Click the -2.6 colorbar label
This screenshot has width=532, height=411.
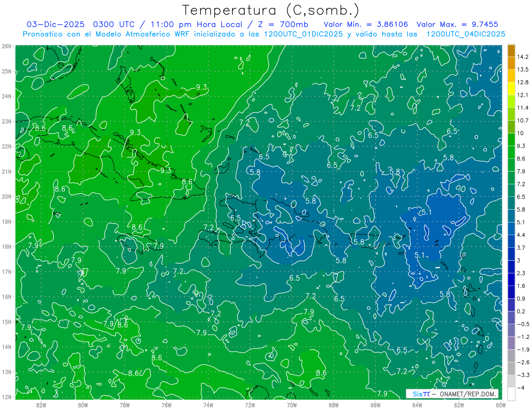[x=523, y=362]
